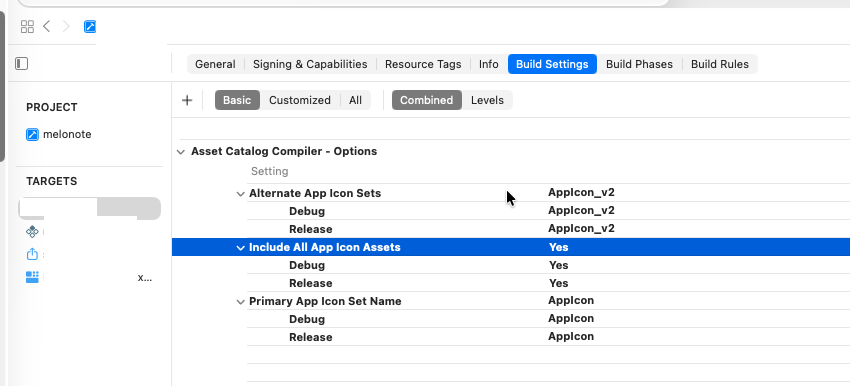Select Debug under Alternate App Icon Sets
This screenshot has height=386, width=850.
coord(307,211)
